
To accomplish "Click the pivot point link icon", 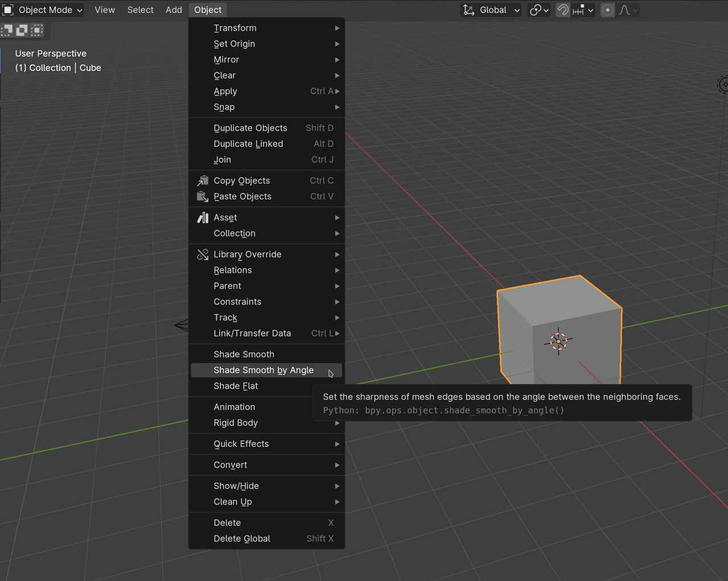I will click(535, 10).
